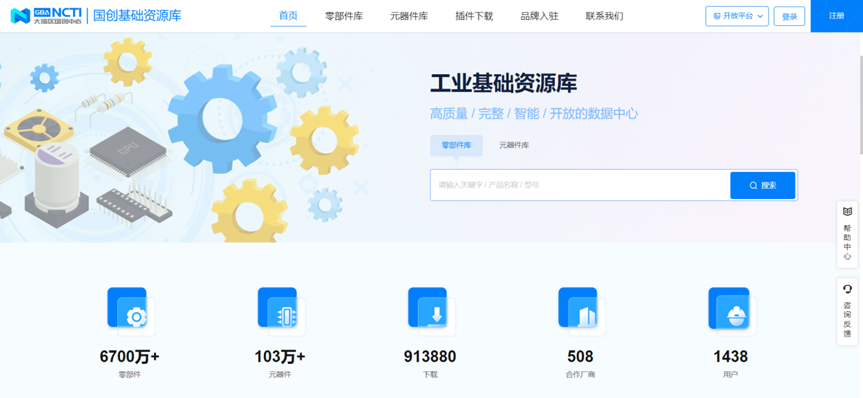Click the 工业基础资源库 heading

pos(503,84)
